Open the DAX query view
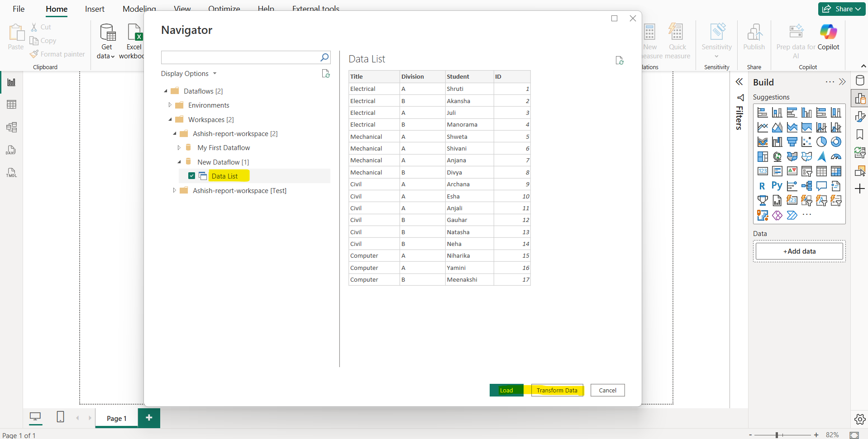 pos(12,150)
